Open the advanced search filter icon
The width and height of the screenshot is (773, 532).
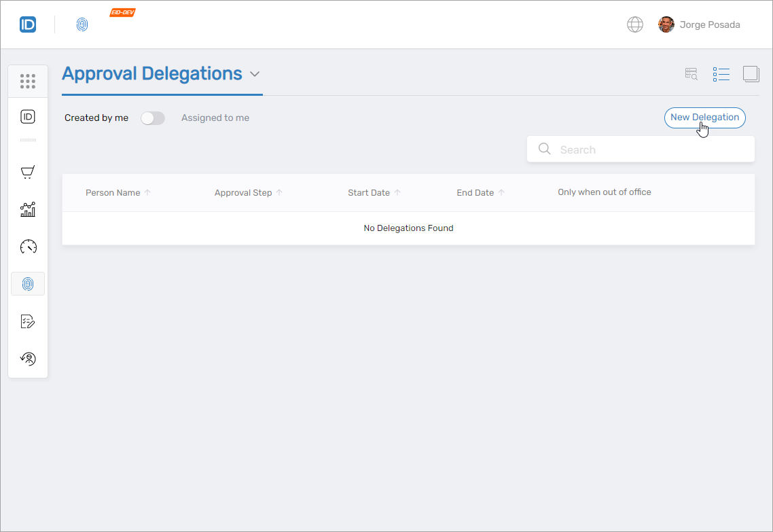coord(691,74)
